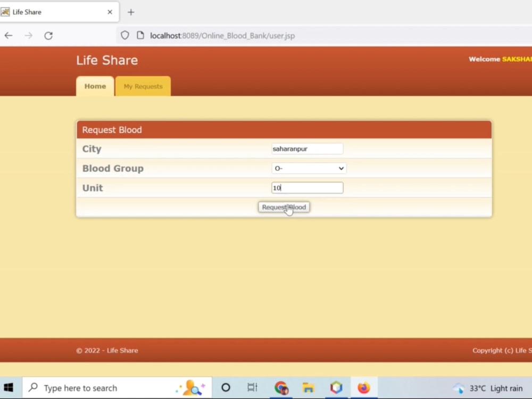
Task: Open the hexagon app icon on taskbar
Action: 336,387
